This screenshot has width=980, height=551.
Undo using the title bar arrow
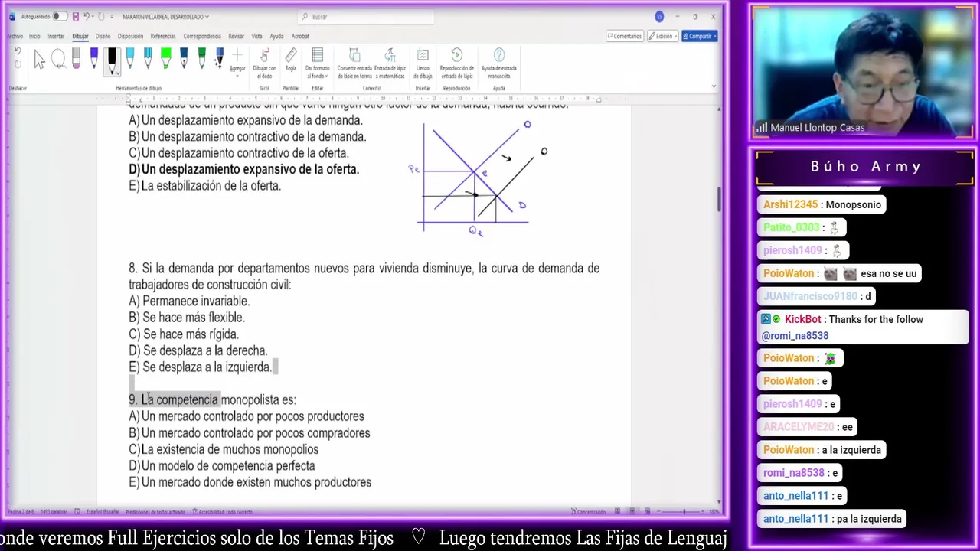point(87,16)
